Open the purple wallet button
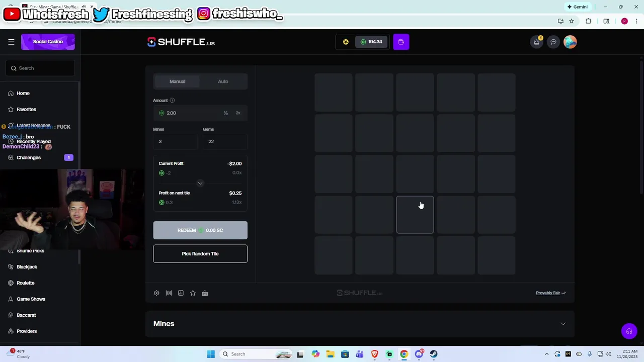Screen dimensions: 644x362 click(x=401, y=42)
